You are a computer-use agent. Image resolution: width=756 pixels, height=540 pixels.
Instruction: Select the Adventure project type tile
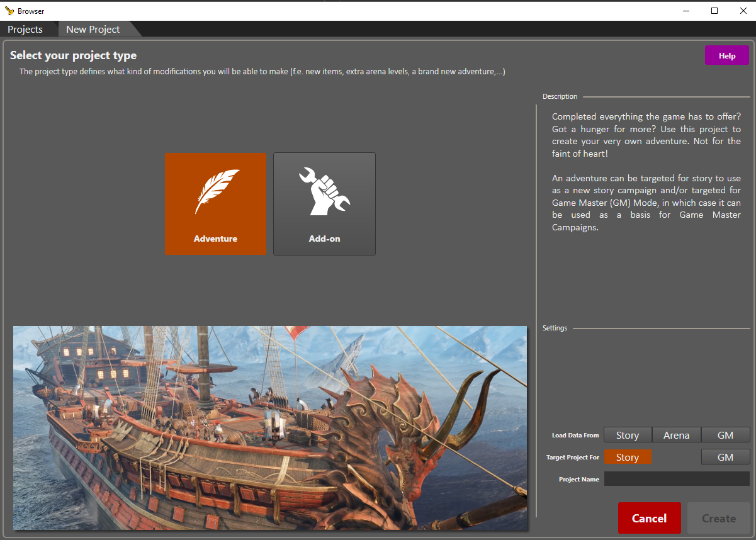[x=215, y=204]
